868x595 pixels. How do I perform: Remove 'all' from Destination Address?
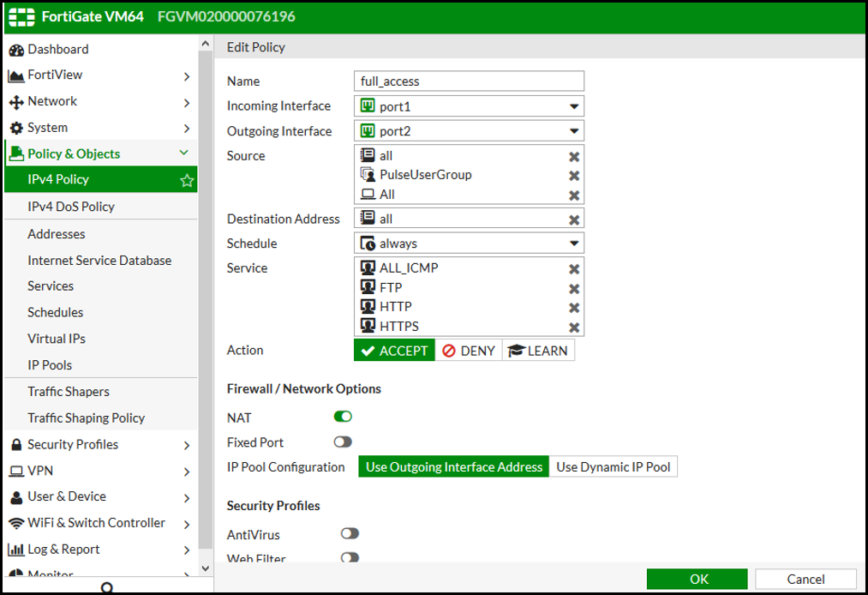[574, 220]
